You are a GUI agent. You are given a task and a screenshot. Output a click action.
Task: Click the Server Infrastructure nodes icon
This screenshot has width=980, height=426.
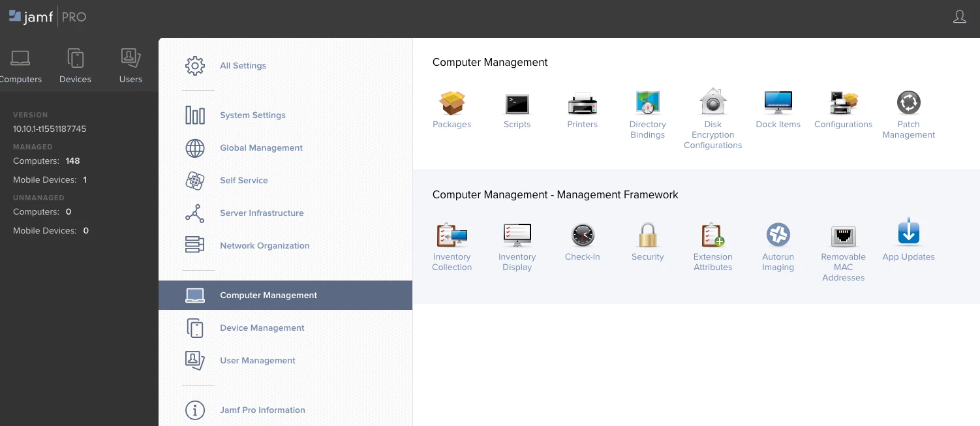click(x=195, y=213)
